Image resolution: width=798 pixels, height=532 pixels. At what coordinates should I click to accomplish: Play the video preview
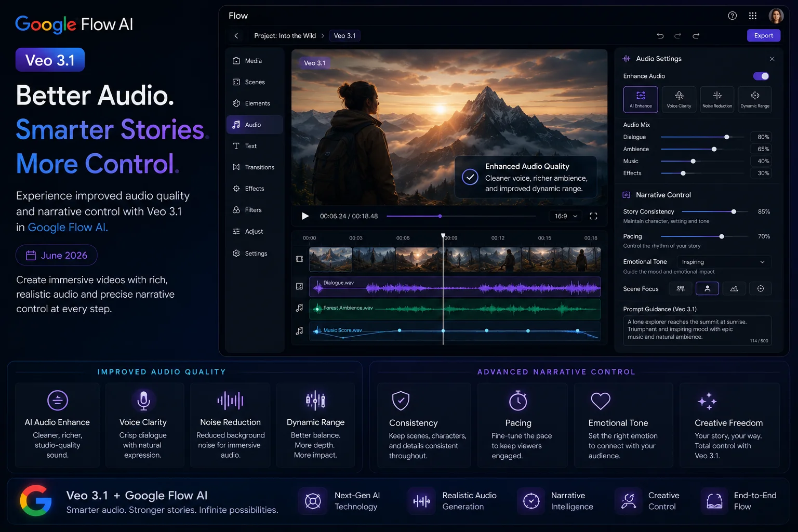pyautogui.click(x=305, y=216)
